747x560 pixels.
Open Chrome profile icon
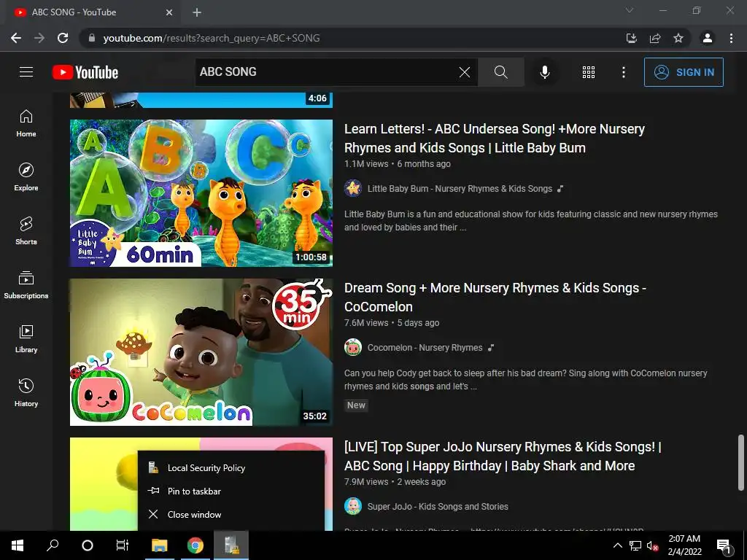click(x=708, y=38)
